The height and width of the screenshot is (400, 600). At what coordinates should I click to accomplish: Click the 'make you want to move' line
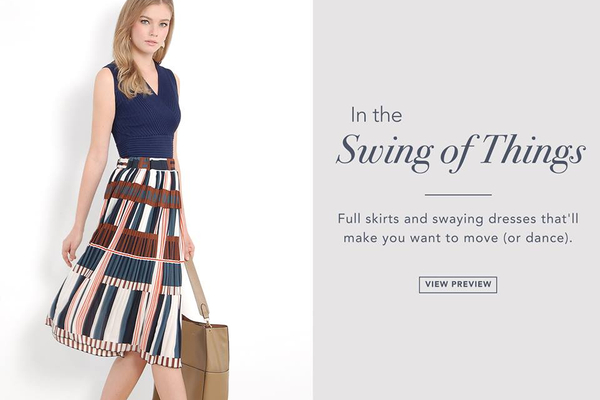pyautogui.click(x=458, y=238)
